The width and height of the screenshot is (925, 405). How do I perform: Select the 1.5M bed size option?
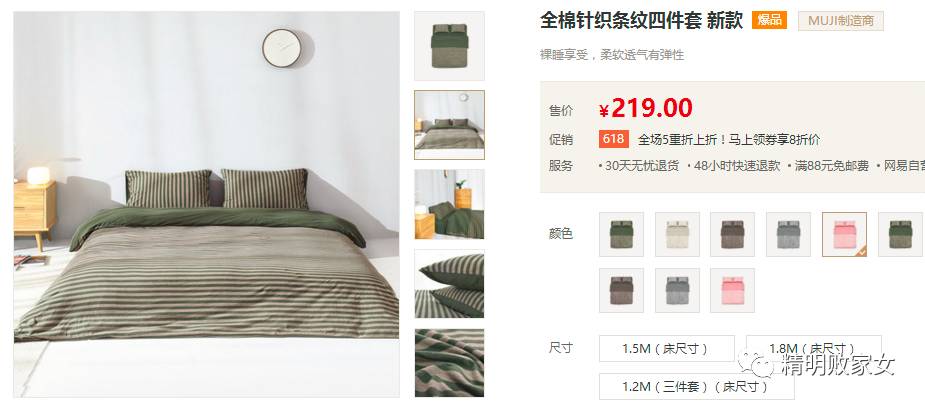[x=667, y=348]
